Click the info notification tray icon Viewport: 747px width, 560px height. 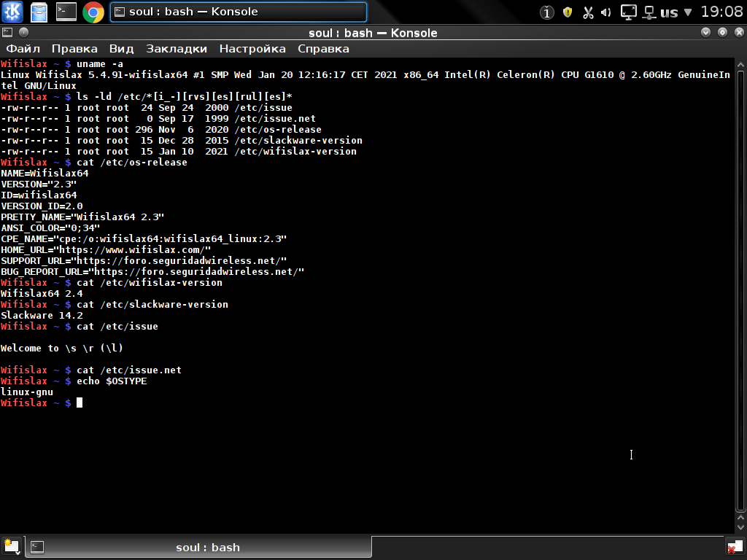pos(546,12)
